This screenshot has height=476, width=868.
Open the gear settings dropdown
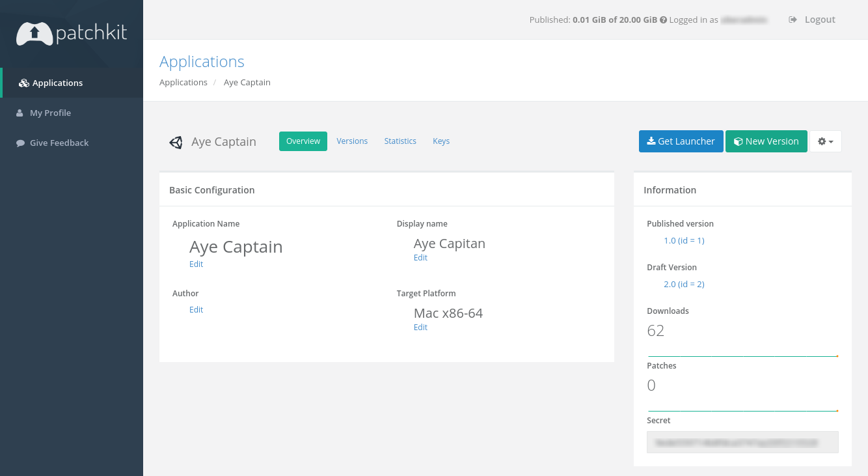tap(825, 141)
